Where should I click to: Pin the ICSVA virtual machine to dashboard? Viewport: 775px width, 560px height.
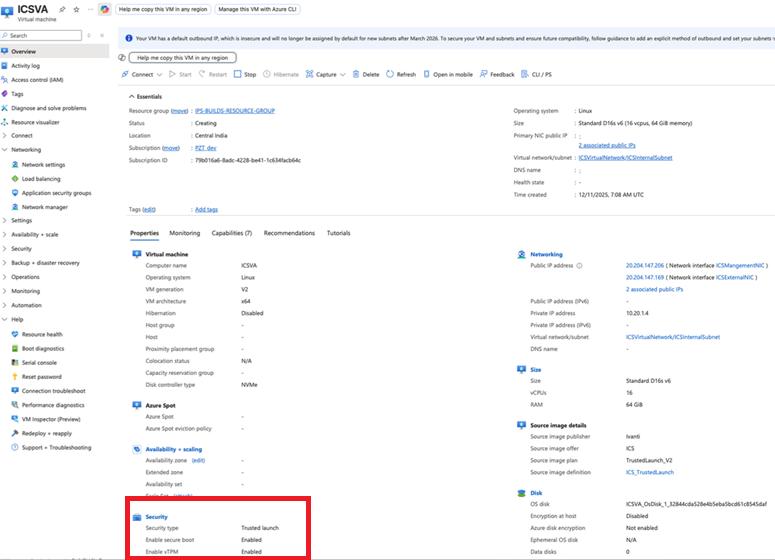point(62,9)
